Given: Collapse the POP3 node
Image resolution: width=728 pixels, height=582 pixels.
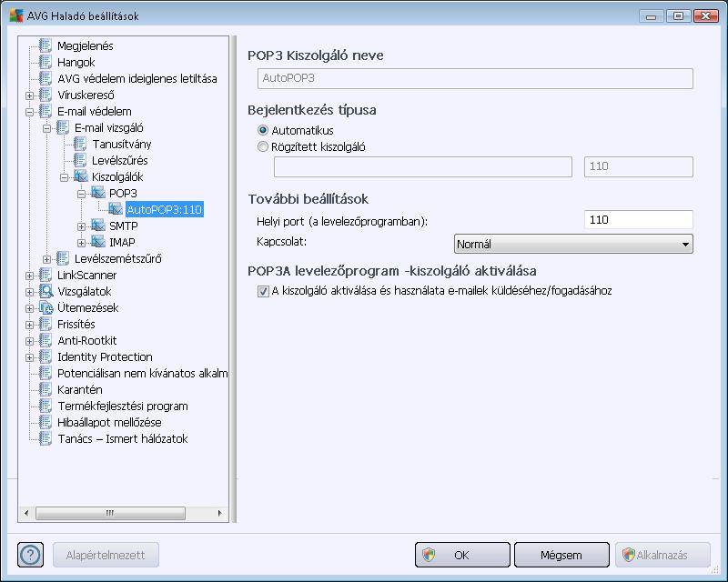Looking at the screenshot, I should [81, 194].
